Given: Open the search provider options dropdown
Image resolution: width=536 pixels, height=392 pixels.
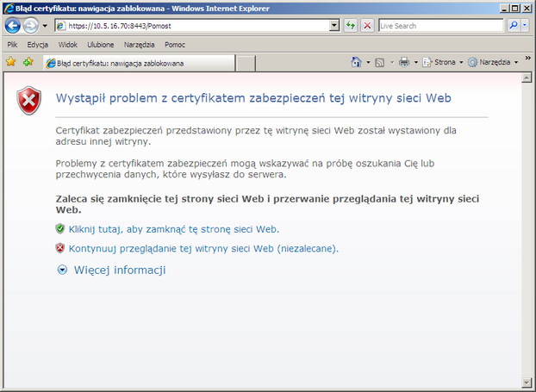Looking at the screenshot, I should tap(525, 25).
